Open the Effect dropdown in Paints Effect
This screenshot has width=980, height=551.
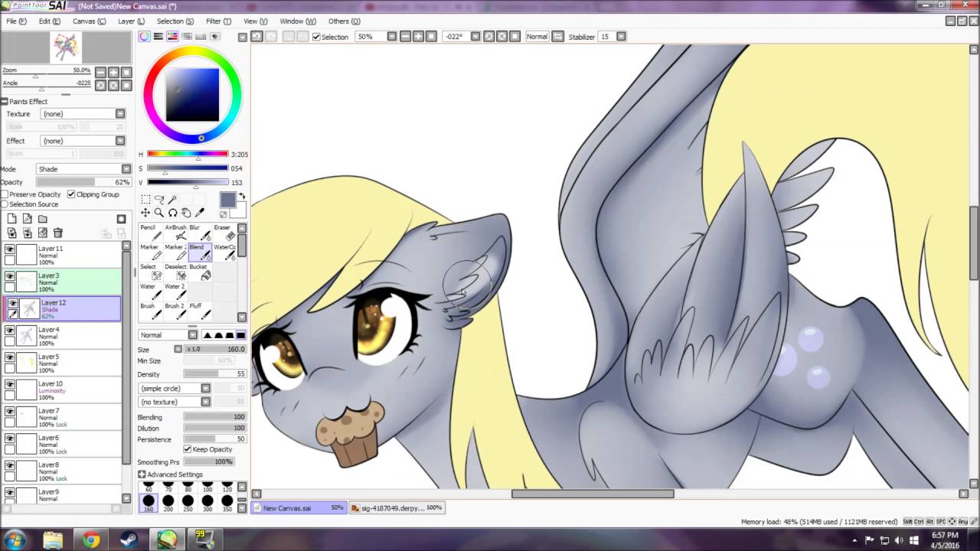(83, 141)
